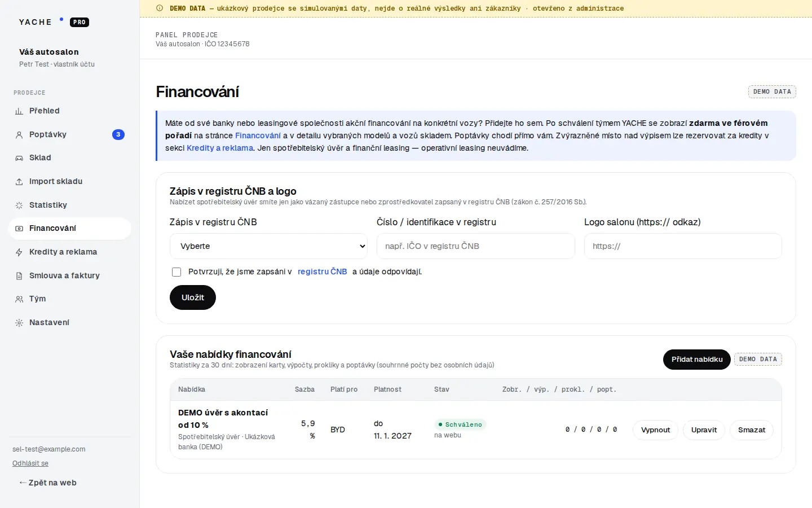Open the registru ČNB link
This screenshot has height=508, width=812.
323,271
